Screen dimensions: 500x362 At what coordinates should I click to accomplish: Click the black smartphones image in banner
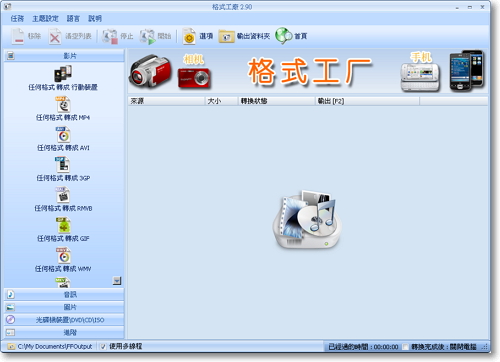pyautogui.click(x=467, y=71)
